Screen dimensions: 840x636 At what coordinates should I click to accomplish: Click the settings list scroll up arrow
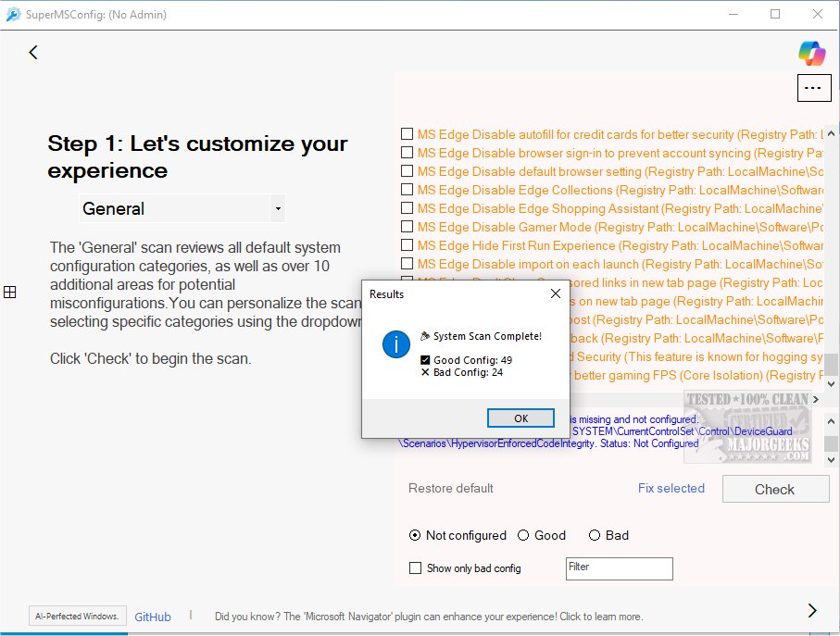831,133
